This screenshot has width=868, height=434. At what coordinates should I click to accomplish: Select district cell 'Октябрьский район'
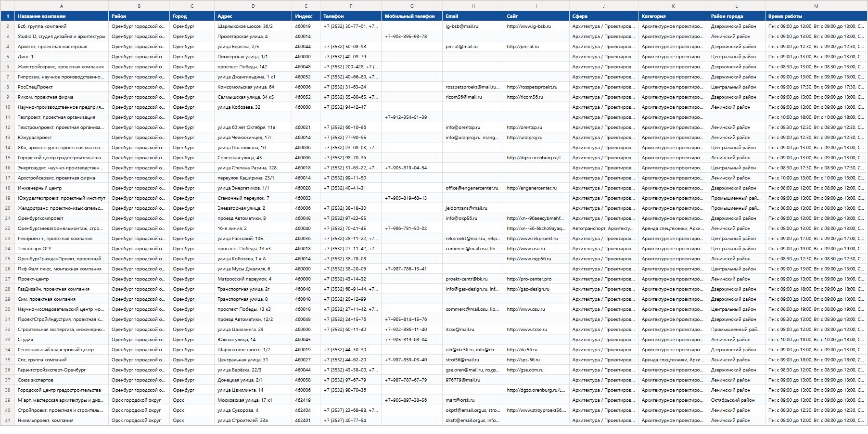(x=736, y=400)
